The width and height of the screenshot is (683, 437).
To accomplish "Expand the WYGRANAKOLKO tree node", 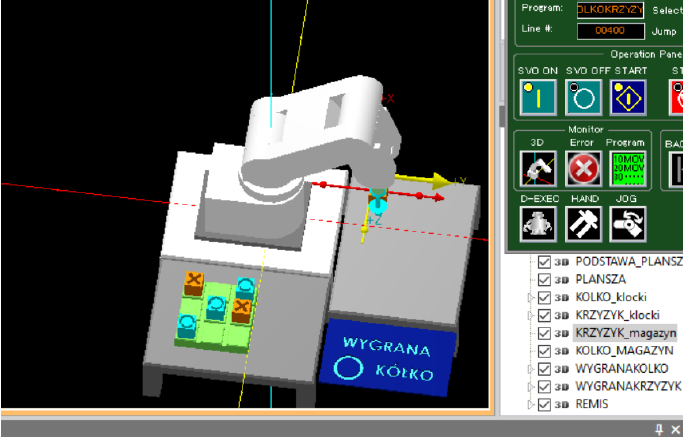I will click(531, 369).
